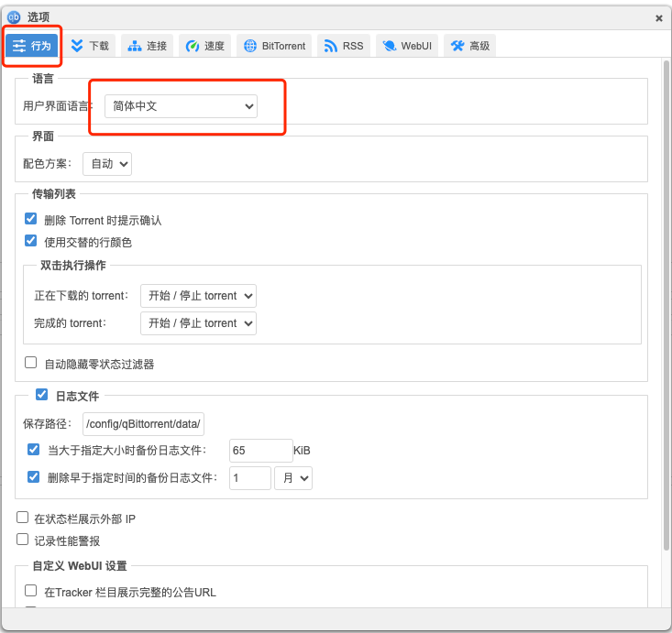This screenshot has height=633, width=672.
Task: Enable 自动隐藏零状态过滤器 checkbox
Action: (31, 363)
